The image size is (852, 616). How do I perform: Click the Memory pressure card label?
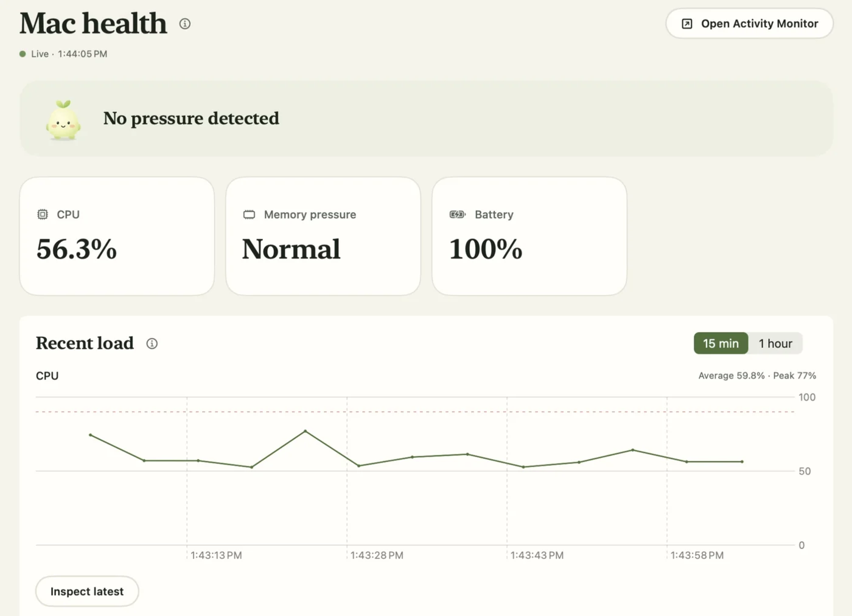[310, 215]
